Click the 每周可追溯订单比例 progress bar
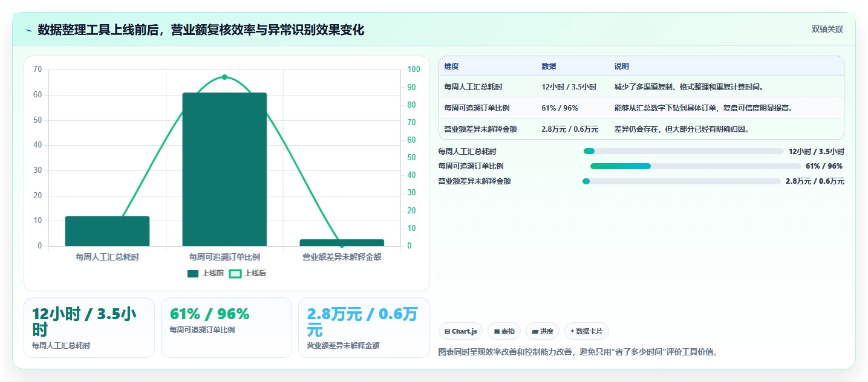868x382 pixels. [696, 166]
